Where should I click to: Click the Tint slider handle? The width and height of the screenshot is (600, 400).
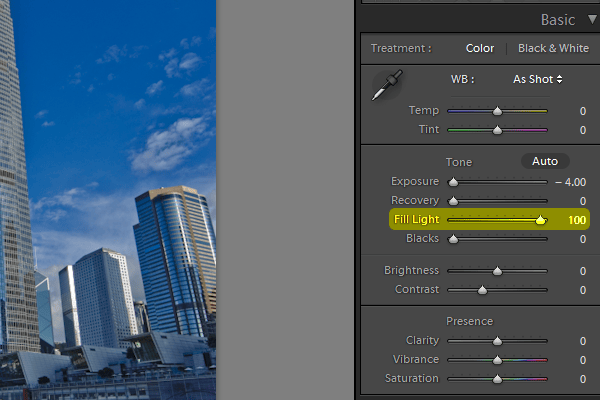[x=497, y=130]
